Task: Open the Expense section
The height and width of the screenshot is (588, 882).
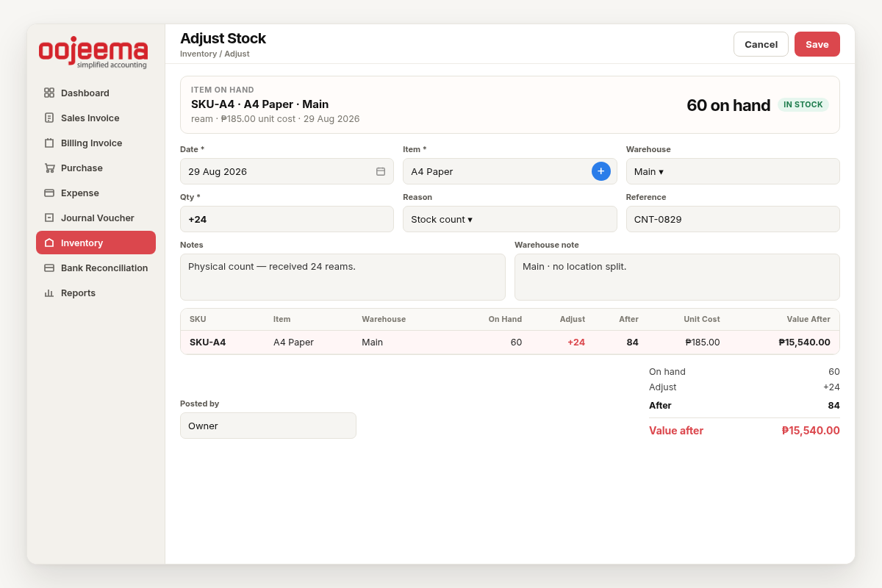Action: pos(96,193)
